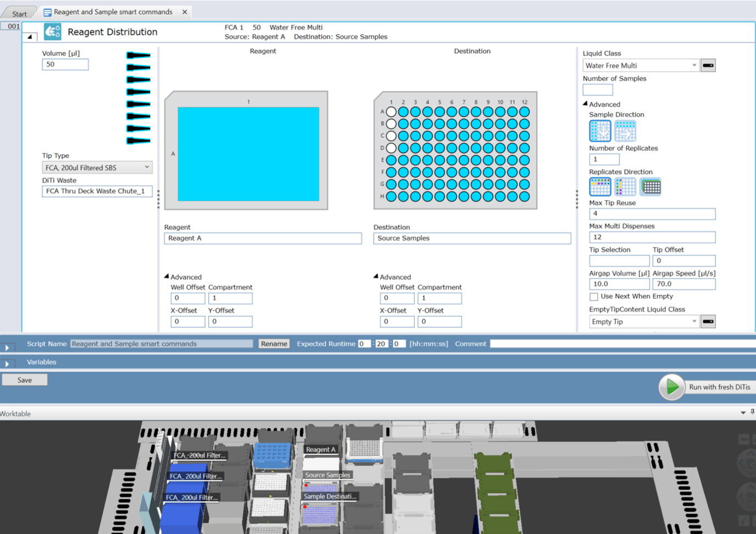Close the Reagent and Sample smart commands tab
756x534 pixels.
click(x=185, y=12)
